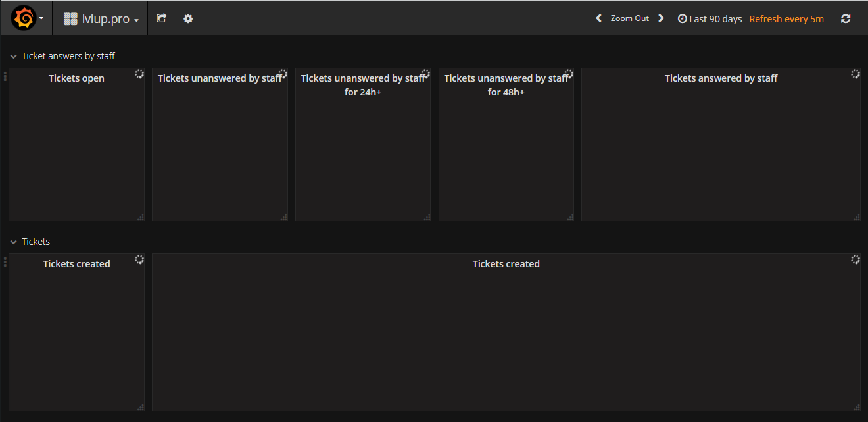Shift time range back with left arrow
Image resolution: width=868 pixels, height=422 pixels.
(x=598, y=18)
